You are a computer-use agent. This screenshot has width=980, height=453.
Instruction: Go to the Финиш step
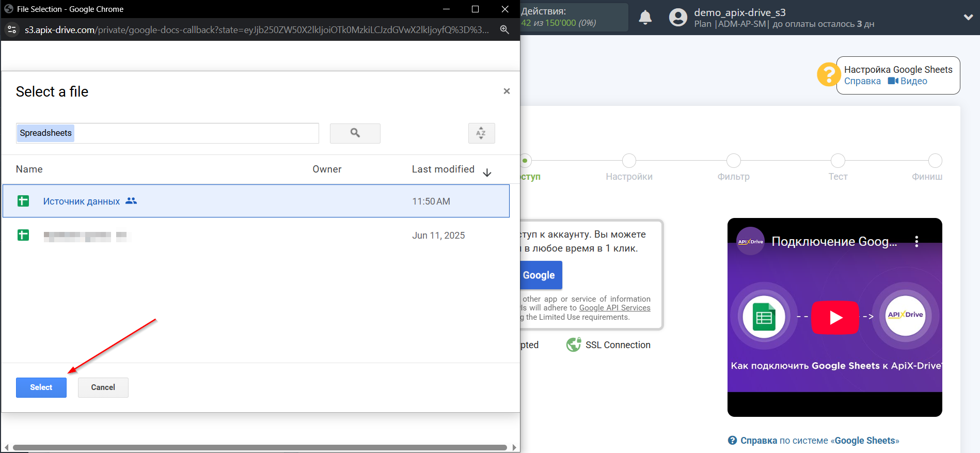click(927, 177)
